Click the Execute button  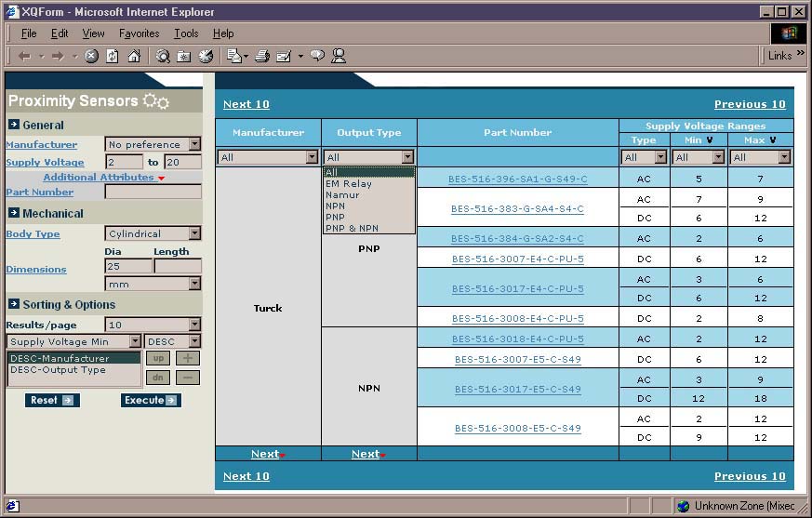pos(151,400)
